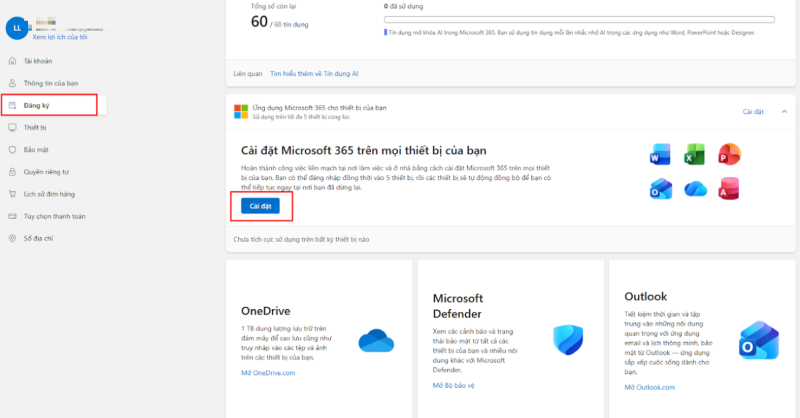This screenshot has height=418, width=800.
Task: Click the lock icon beside Quyền riêng tư
Action: tap(12, 171)
